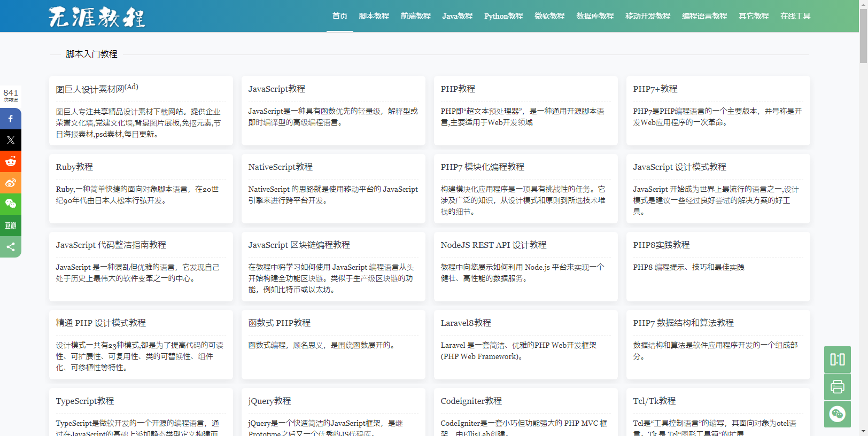Open 图巨人设计素材网 ad link

[97, 89]
